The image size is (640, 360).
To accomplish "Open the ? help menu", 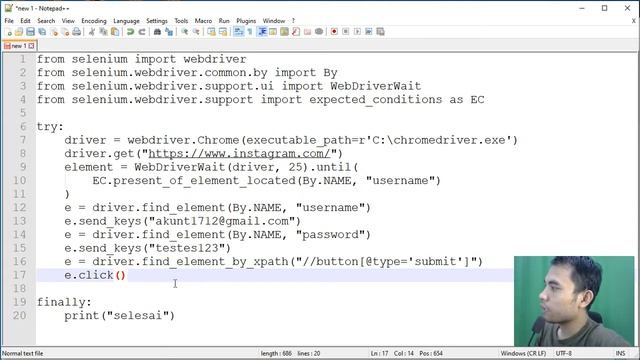I will [x=293, y=21].
